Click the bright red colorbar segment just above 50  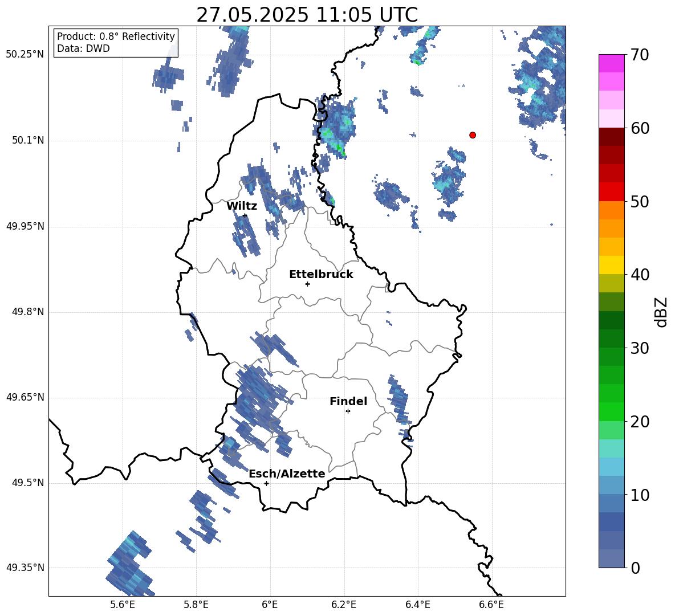coord(611,191)
